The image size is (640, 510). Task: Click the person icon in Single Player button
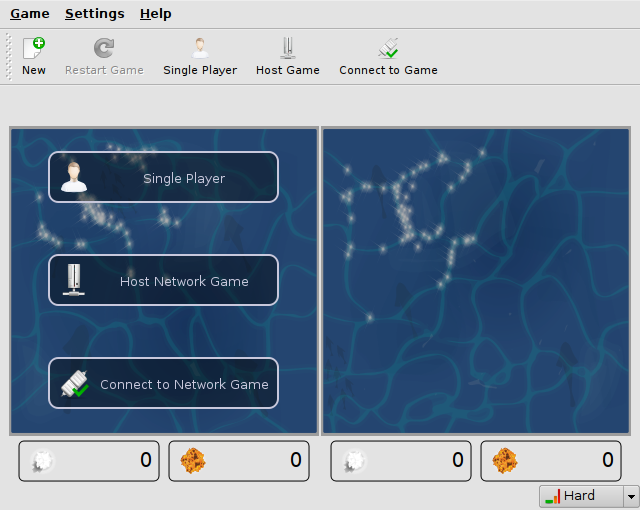[x=73, y=178]
